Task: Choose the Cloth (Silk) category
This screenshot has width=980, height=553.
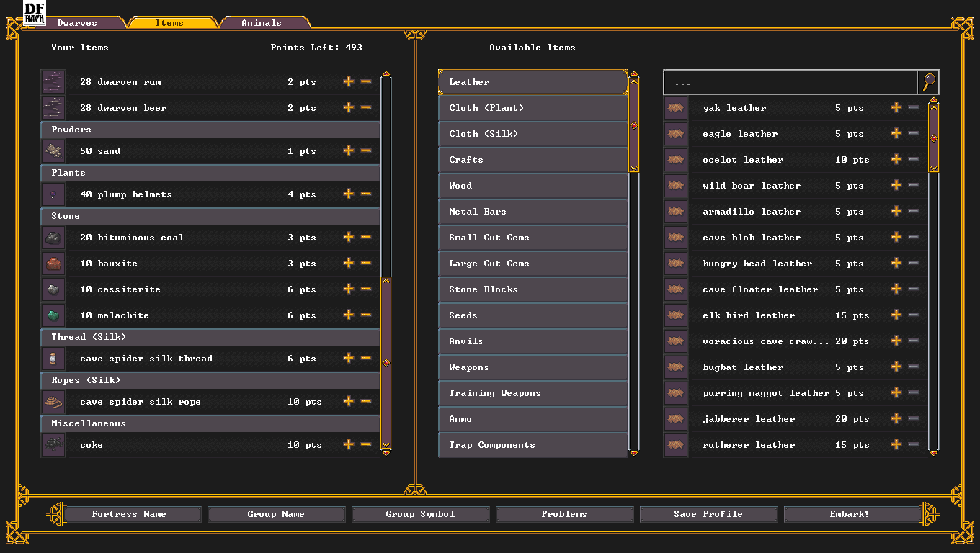Action: click(x=533, y=134)
